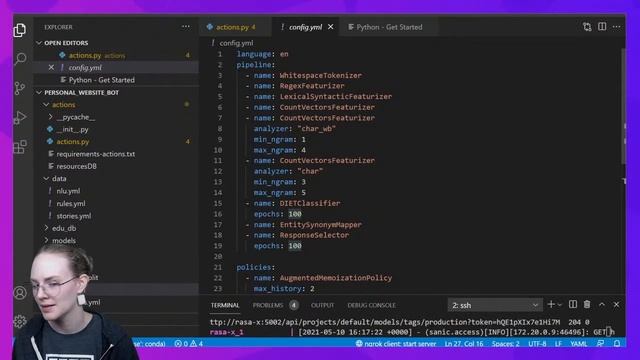Close the terminal panel
The width and height of the screenshot is (640, 360).
[x=616, y=304]
